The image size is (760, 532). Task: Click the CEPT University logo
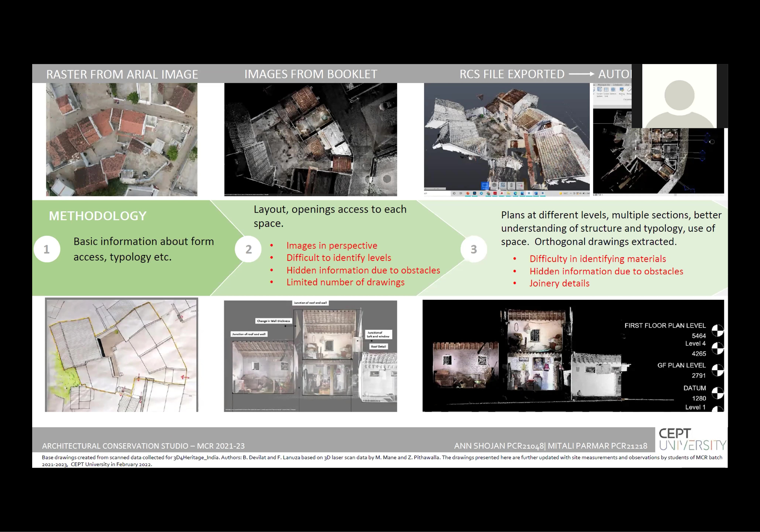[691, 439]
